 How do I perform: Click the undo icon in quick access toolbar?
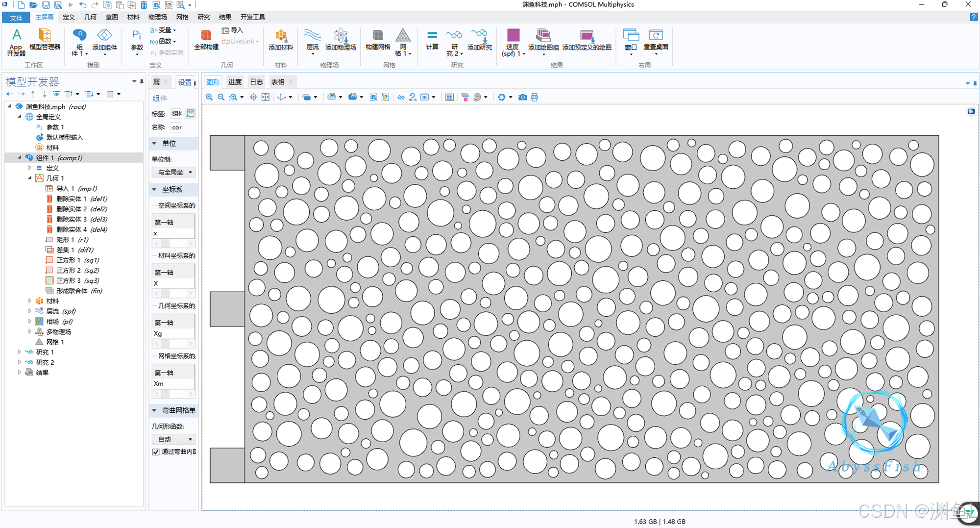[x=82, y=5]
